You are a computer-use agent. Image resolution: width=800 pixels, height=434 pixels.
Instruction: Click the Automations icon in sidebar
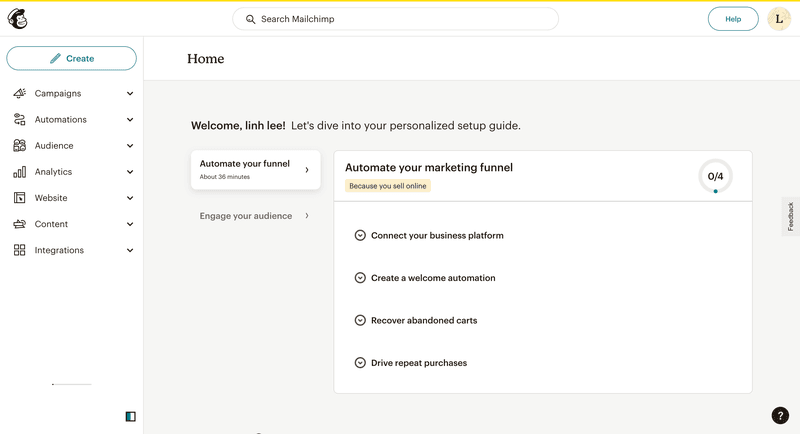click(20, 120)
